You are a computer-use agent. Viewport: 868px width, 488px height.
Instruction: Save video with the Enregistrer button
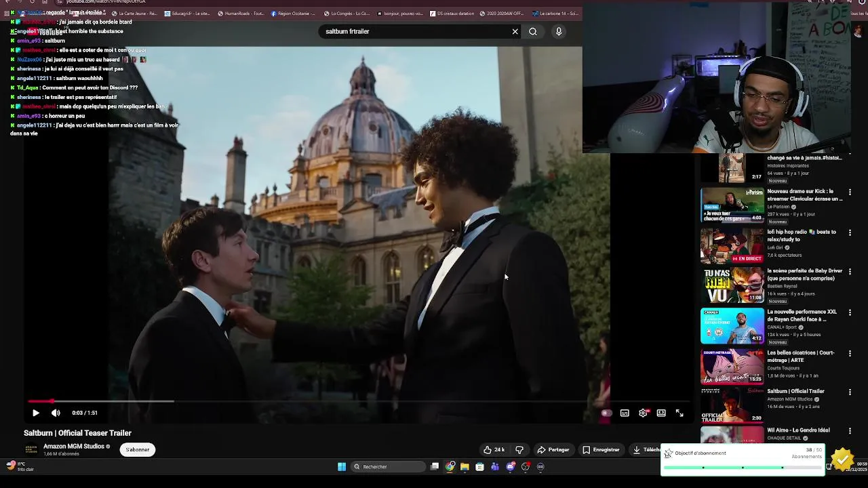click(x=601, y=449)
